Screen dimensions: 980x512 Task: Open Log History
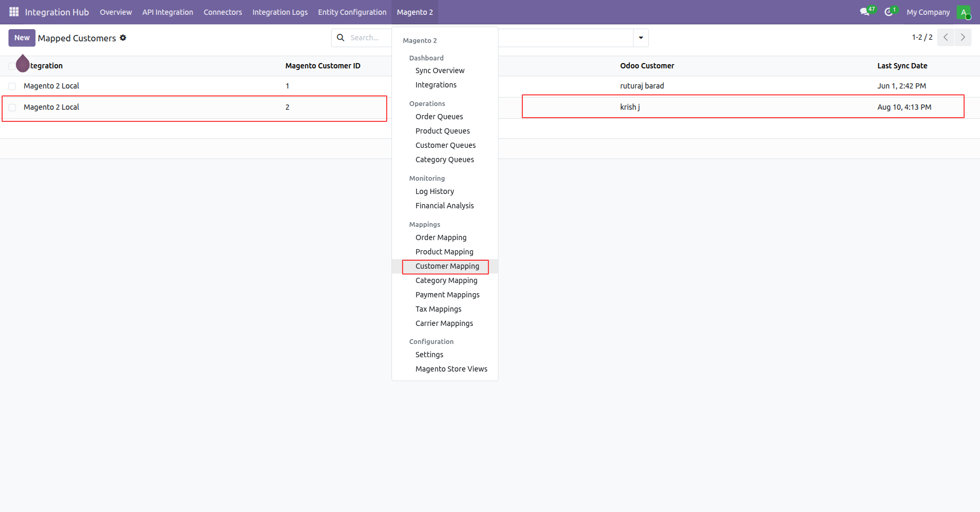point(445,191)
